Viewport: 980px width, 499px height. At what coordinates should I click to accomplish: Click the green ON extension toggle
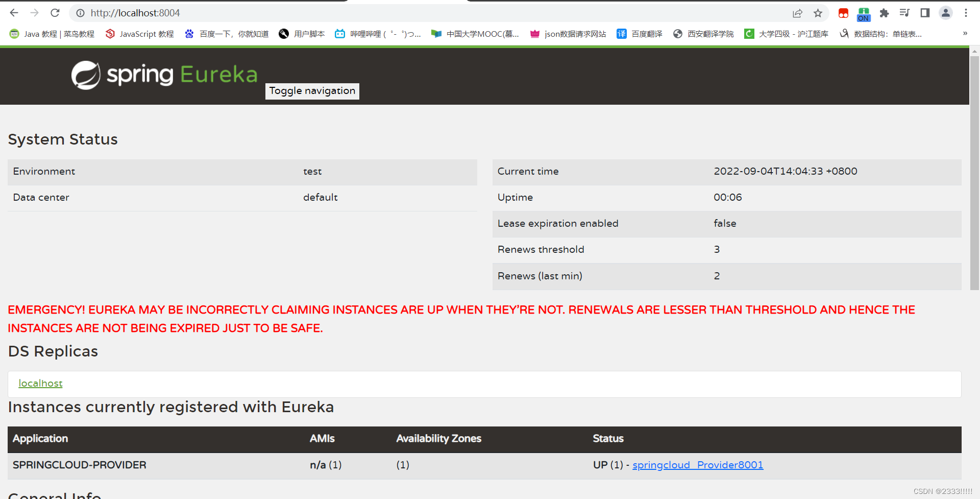864,13
